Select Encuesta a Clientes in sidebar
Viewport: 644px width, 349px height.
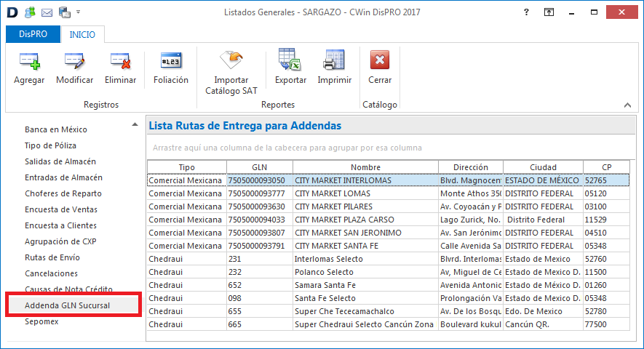pyautogui.click(x=61, y=225)
